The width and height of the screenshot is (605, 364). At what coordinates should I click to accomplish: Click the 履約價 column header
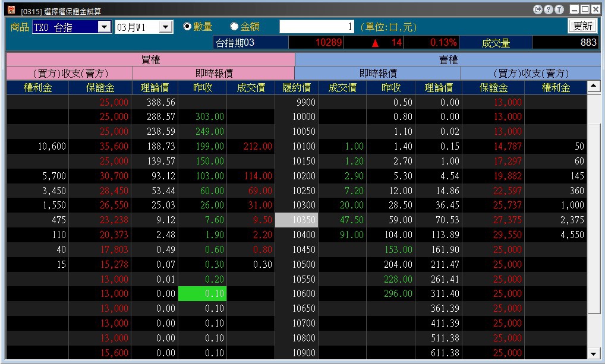coord(297,87)
